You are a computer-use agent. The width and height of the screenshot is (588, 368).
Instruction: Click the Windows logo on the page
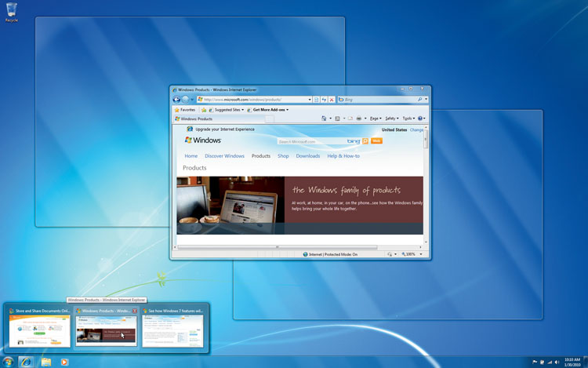pos(203,140)
